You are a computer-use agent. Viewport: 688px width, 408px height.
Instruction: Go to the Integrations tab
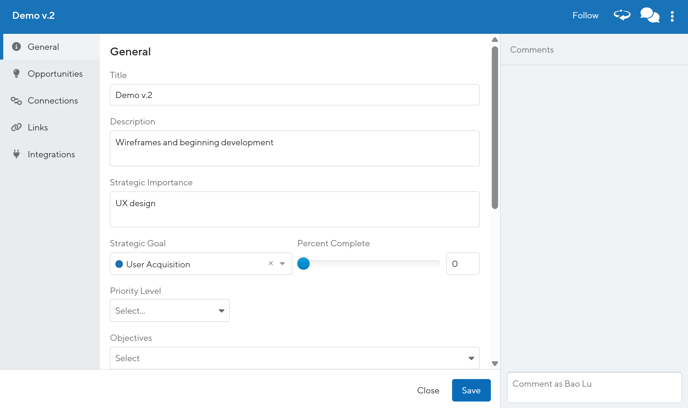click(51, 155)
